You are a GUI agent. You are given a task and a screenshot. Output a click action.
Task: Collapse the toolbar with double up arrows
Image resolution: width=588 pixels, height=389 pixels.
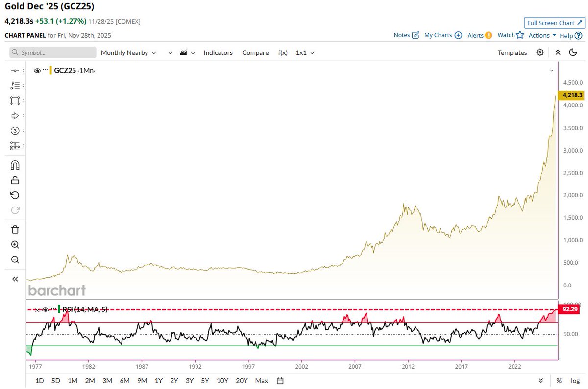(558, 52)
